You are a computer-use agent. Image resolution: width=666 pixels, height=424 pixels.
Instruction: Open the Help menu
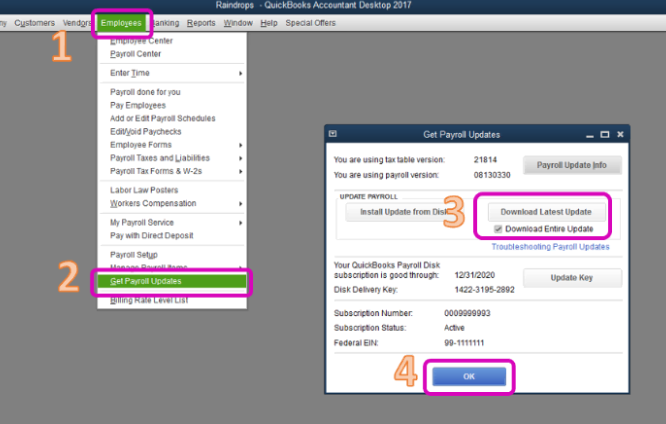coord(268,23)
